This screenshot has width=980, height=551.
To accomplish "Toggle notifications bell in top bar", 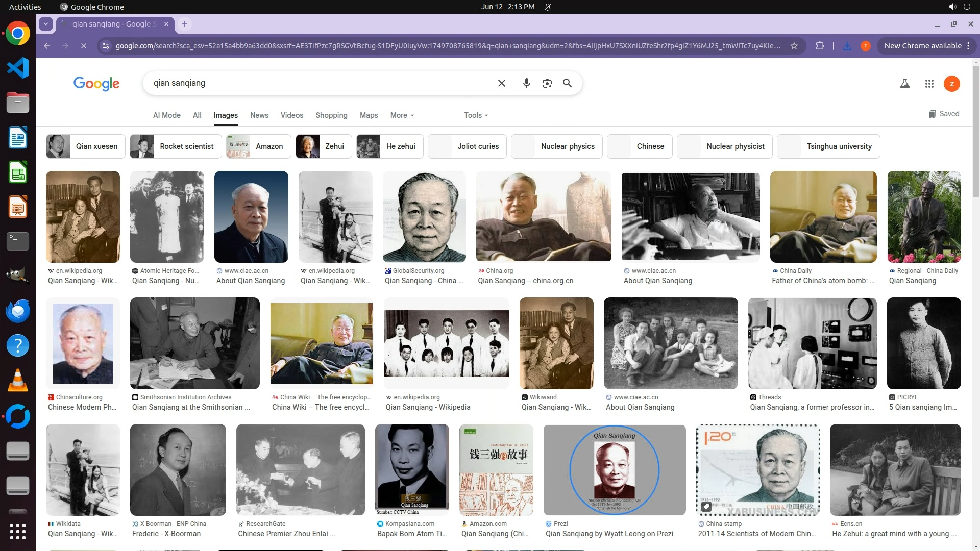I will [548, 7].
